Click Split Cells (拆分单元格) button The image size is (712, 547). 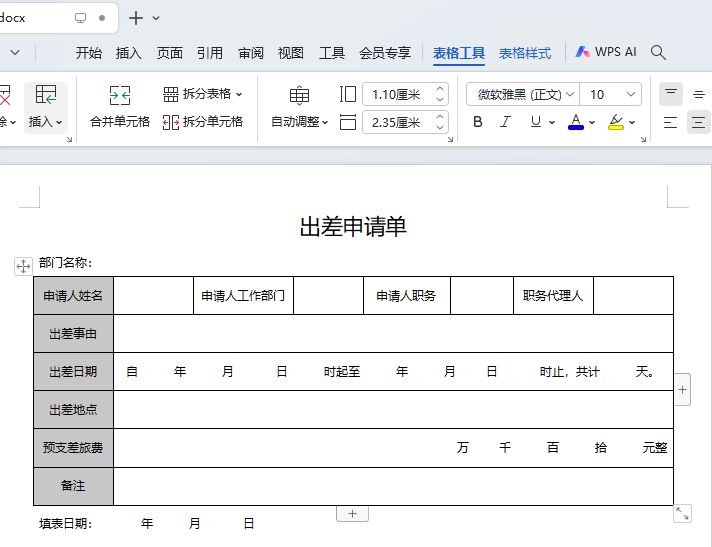[x=203, y=122]
